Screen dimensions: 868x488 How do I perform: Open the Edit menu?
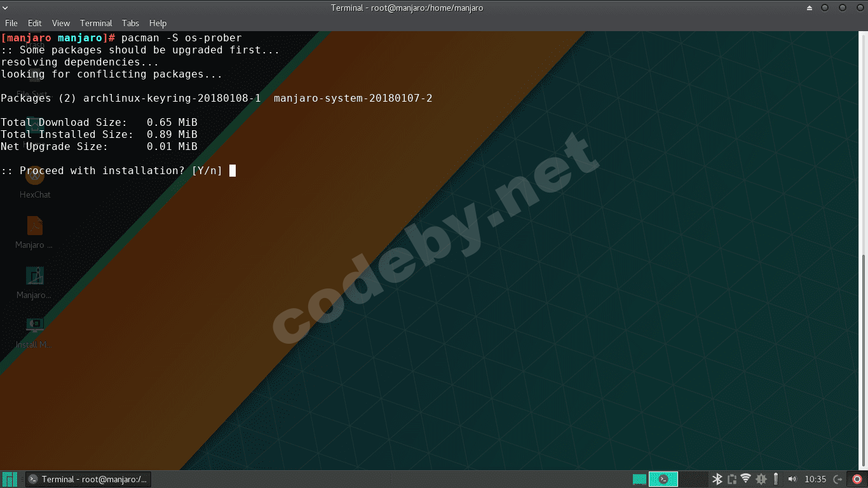pos(35,24)
